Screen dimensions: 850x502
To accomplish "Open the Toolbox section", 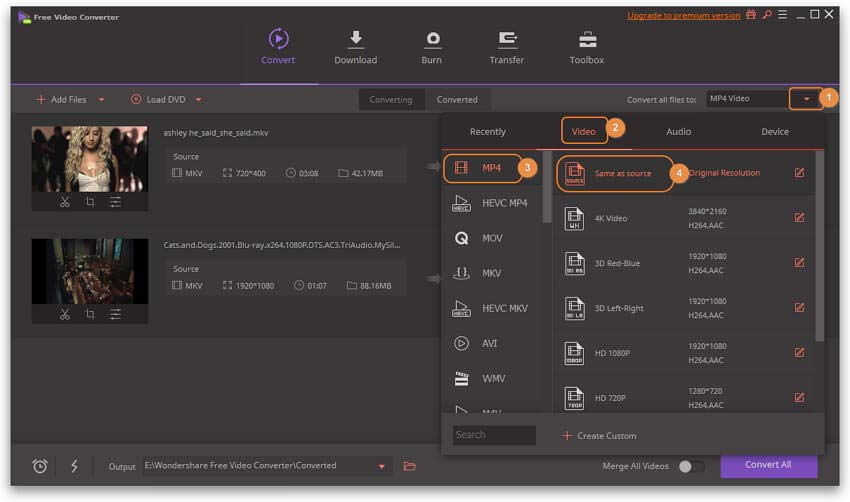I will [587, 47].
